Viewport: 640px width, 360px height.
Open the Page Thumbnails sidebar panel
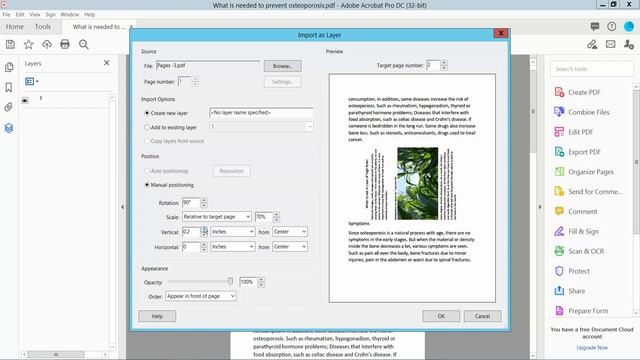click(9, 67)
